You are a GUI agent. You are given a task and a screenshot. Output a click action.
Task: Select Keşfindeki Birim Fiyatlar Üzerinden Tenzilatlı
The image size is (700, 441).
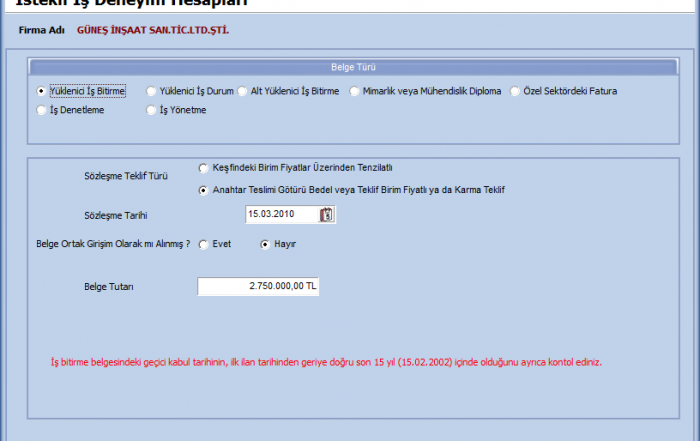pos(204,168)
